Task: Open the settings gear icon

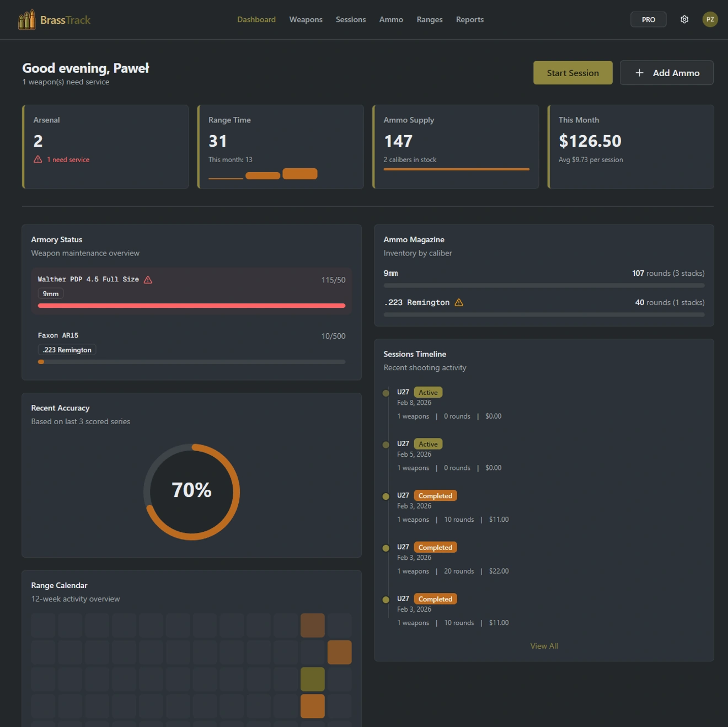Action: coord(684,19)
